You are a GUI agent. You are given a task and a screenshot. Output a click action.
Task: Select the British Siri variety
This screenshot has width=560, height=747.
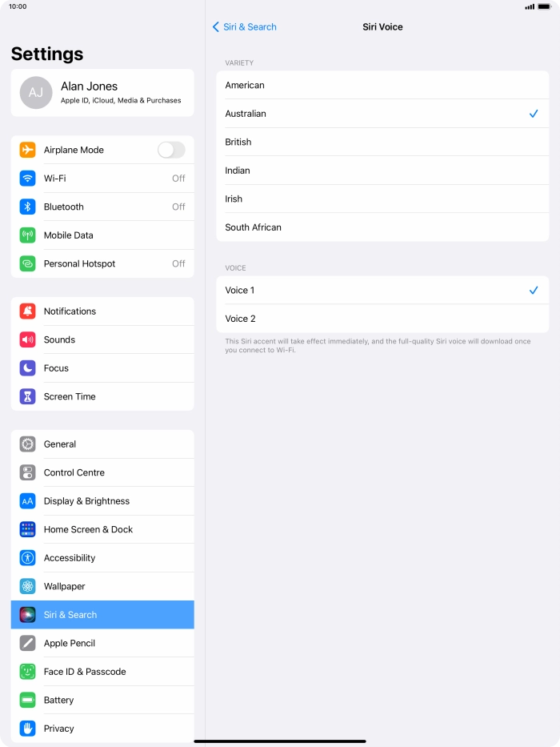coord(382,142)
